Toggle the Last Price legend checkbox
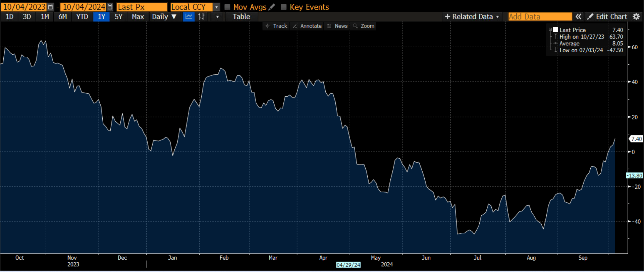Viewport: 644px width, 272px height. [x=555, y=30]
